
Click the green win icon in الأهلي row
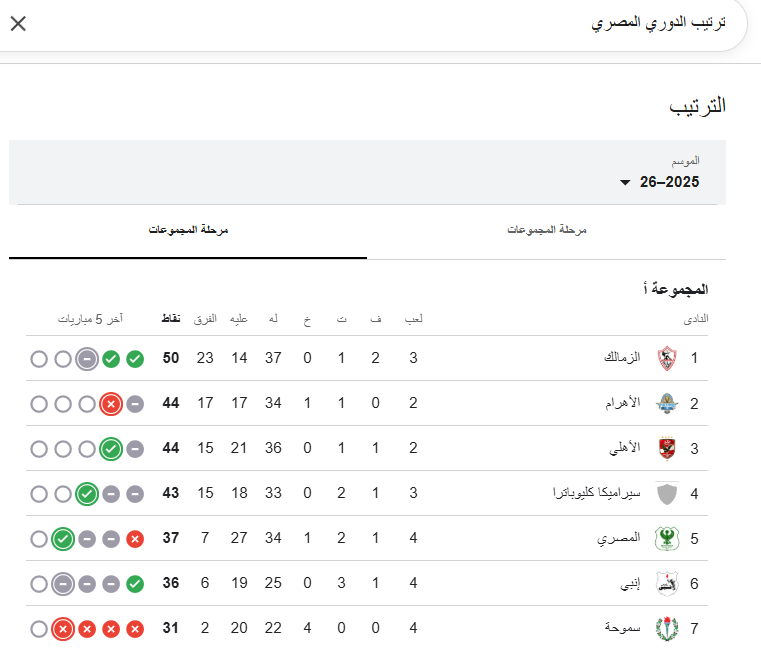(x=111, y=449)
